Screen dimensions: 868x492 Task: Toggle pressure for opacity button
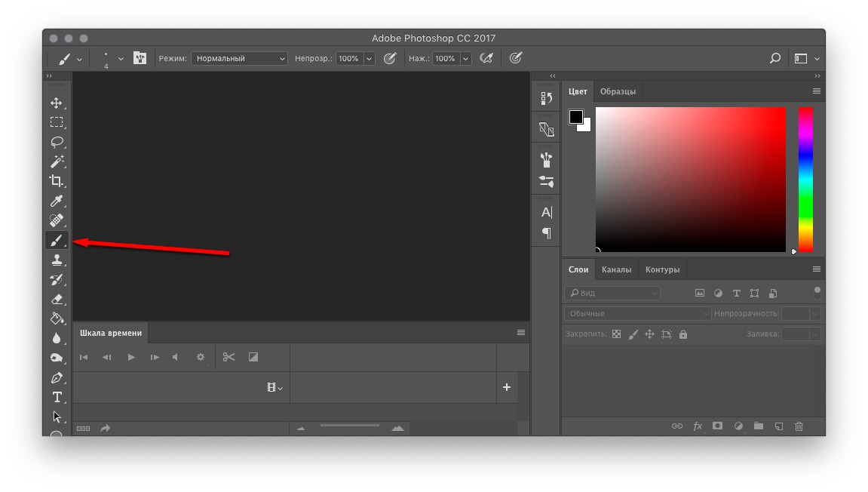coord(390,58)
